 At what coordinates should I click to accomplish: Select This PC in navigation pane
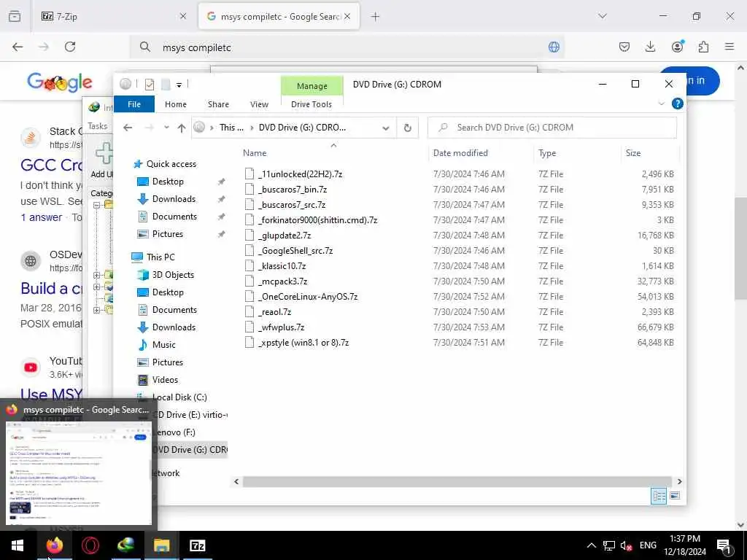tap(160, 257)
